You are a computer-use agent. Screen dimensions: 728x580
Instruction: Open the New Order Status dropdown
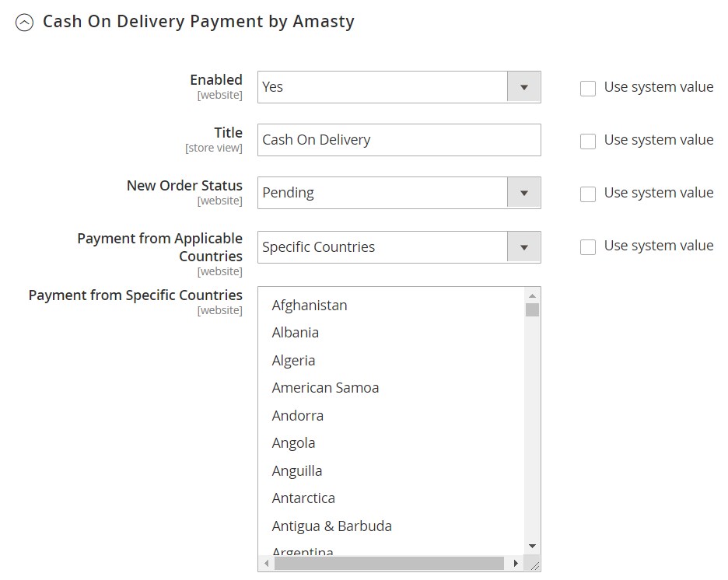(399, 193)
